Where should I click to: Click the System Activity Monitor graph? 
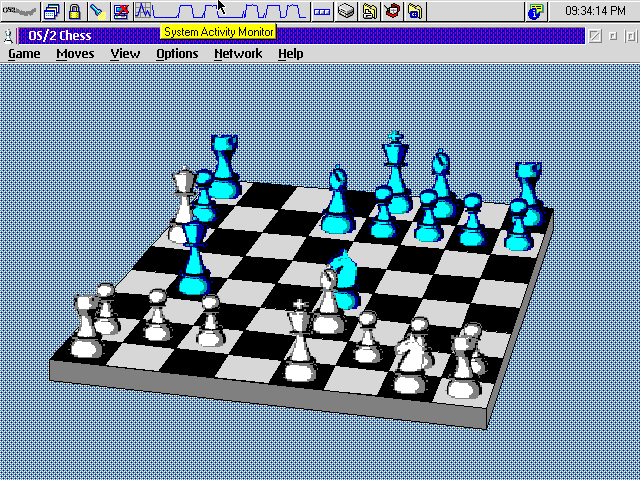(221, 11)
